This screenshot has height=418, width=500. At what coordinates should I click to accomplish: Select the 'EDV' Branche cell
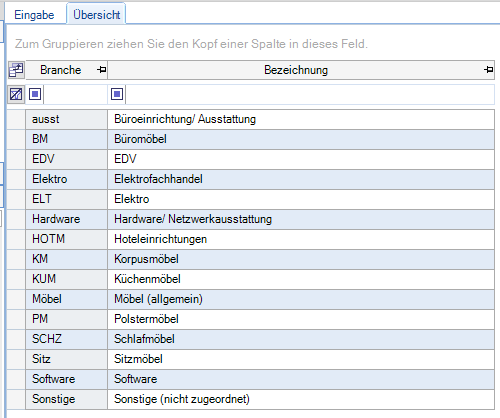tap(67, 159)
